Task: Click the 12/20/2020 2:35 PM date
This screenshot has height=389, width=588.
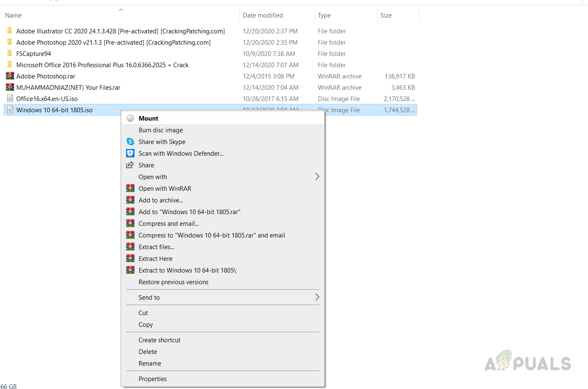Action: (270, 43)
